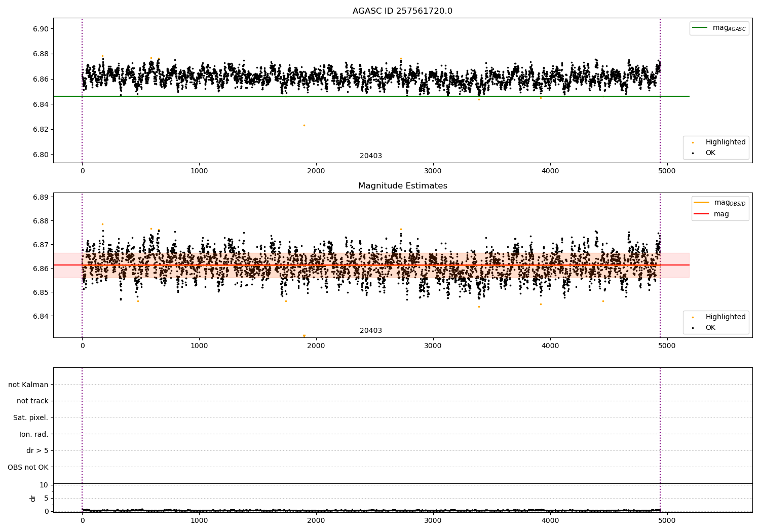Click the 20403 label in top plot

pos(371,156)
